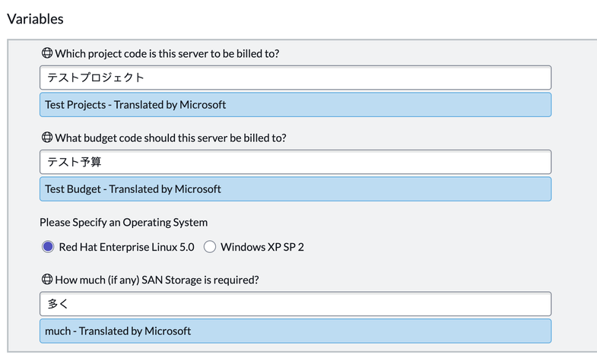Click the 'Test Projects' translation box
Screen dimensions: 597x364
click(295, 105)
